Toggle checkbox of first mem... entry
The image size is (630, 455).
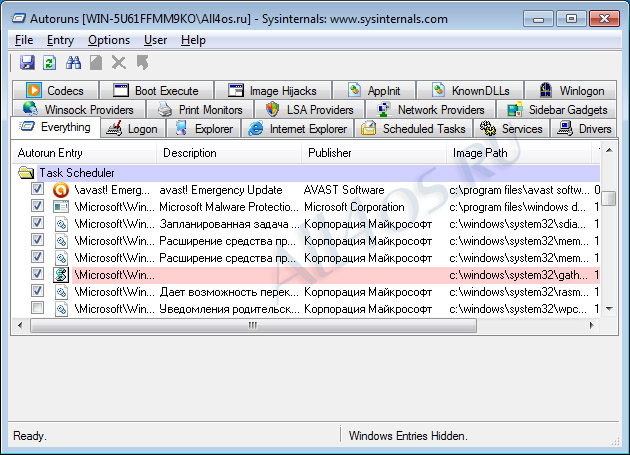pos(37,240)
